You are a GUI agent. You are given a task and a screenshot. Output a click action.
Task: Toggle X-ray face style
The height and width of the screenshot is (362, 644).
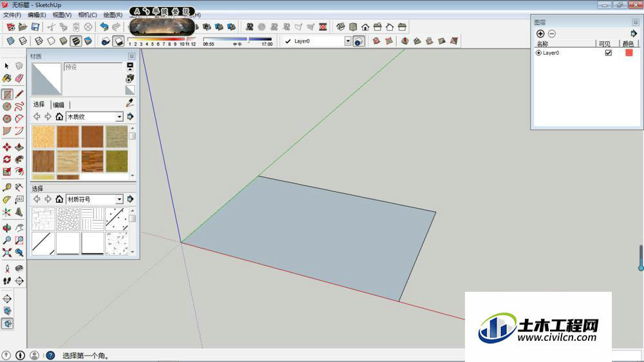coord(11,41)
